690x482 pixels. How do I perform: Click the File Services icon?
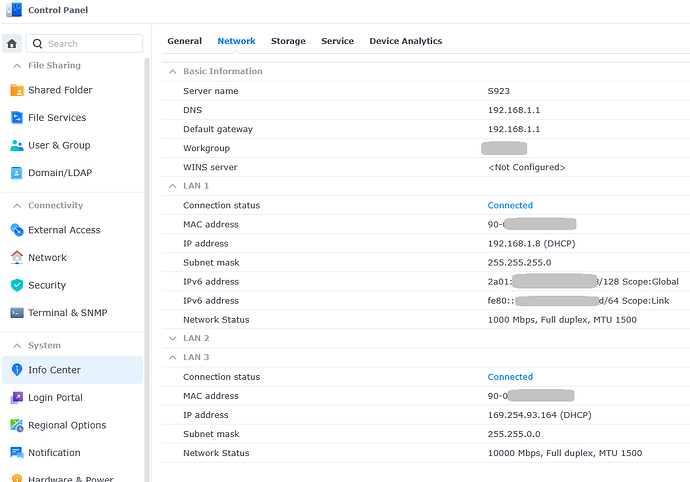[x=17, y=118]
